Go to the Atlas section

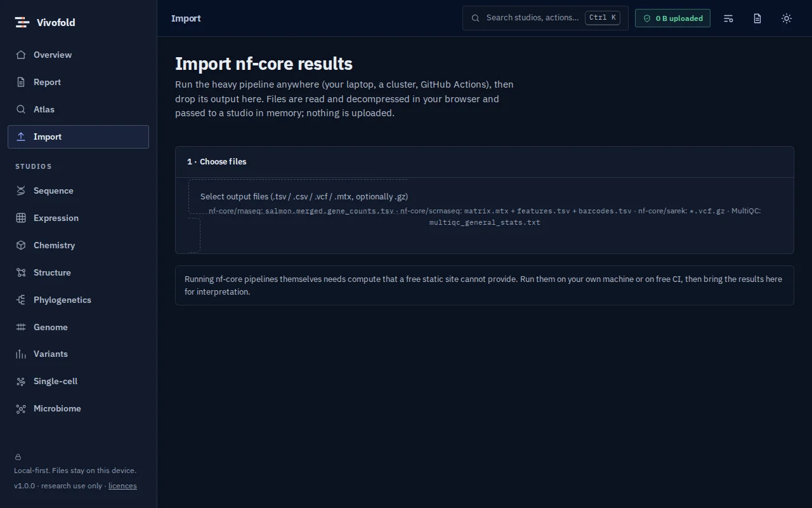pos(78,109)
